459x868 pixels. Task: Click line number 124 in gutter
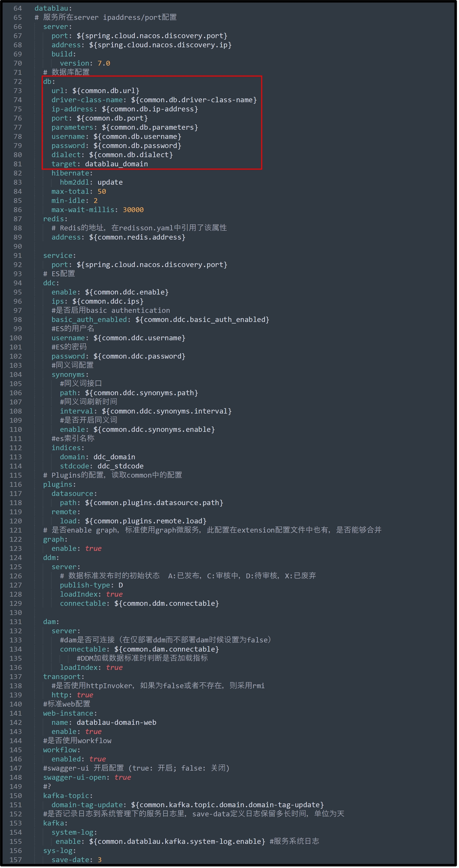pyautogui.click(x=16, y=558)
